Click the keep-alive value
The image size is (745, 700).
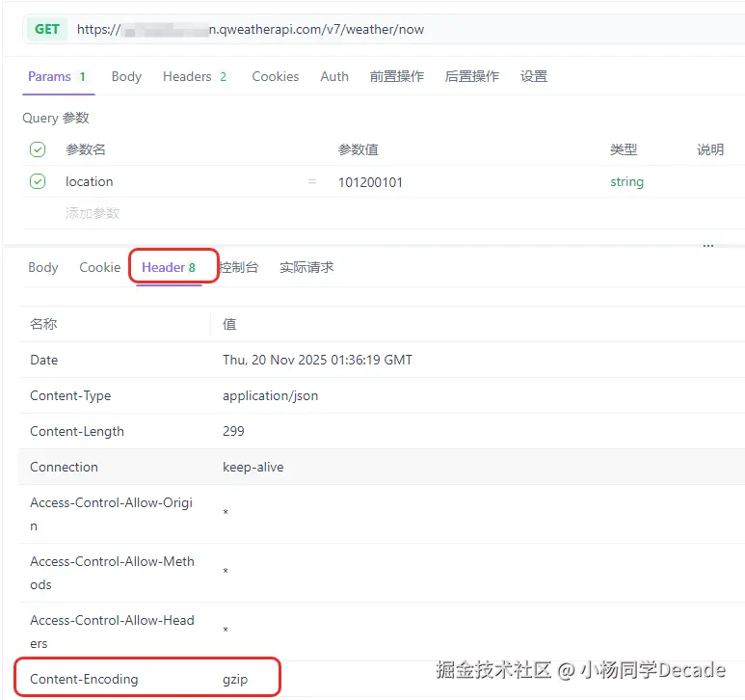[x=253, y=467]
